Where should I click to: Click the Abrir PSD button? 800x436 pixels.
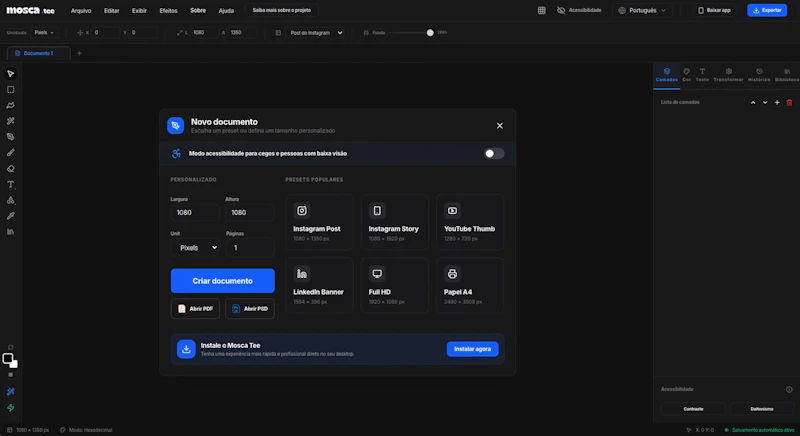coord(250,309)
